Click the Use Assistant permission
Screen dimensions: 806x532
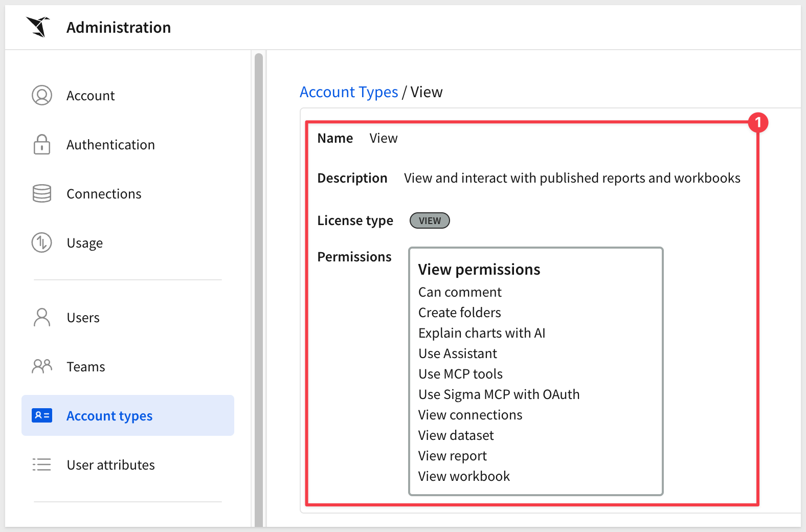(x=458, y=353)
